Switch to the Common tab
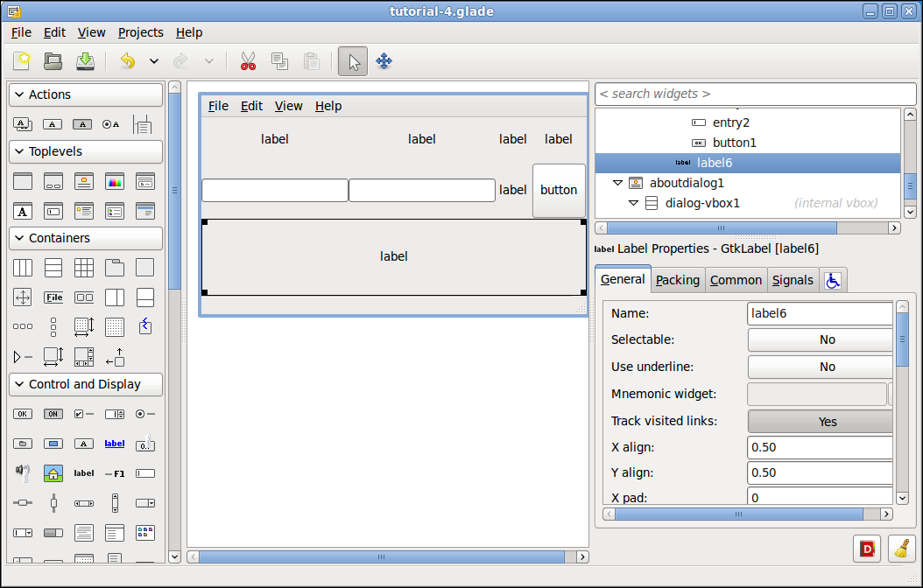The image size is (923, 588). tap(736, 280)
